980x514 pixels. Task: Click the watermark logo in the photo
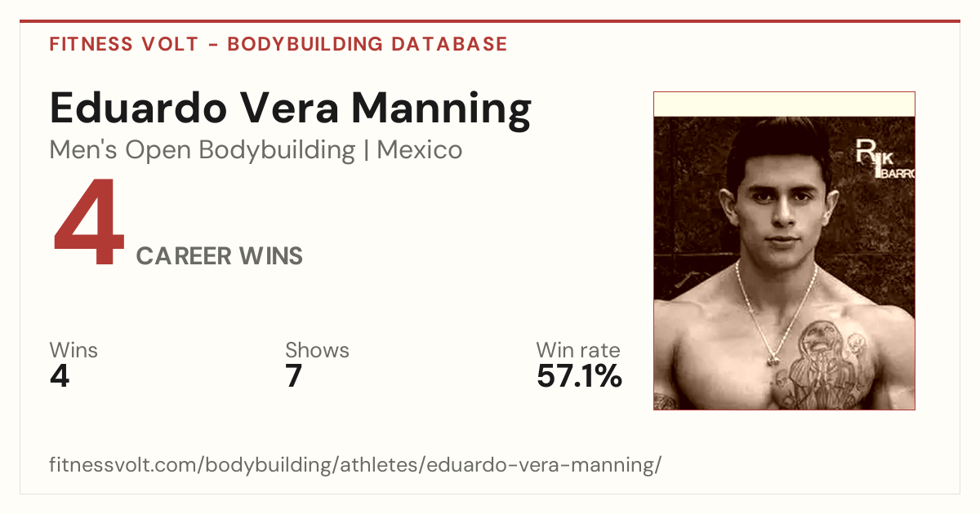[884, 158]
